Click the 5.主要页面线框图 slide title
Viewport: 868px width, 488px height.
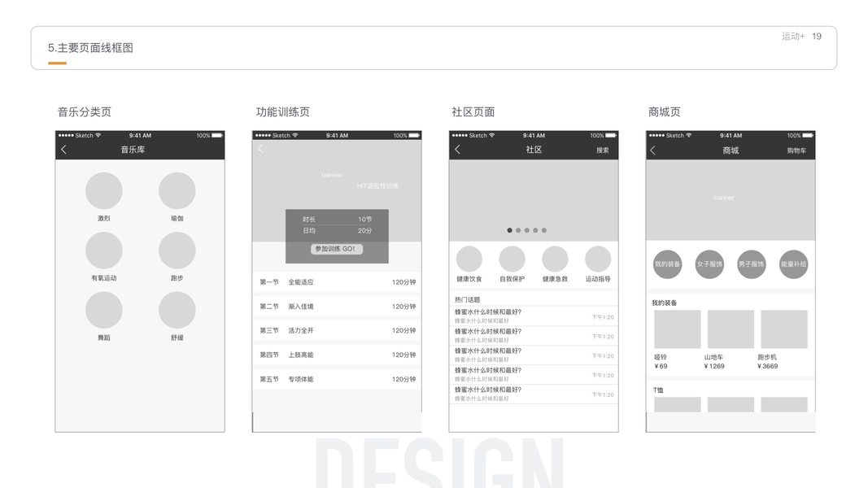pos(90,48)
